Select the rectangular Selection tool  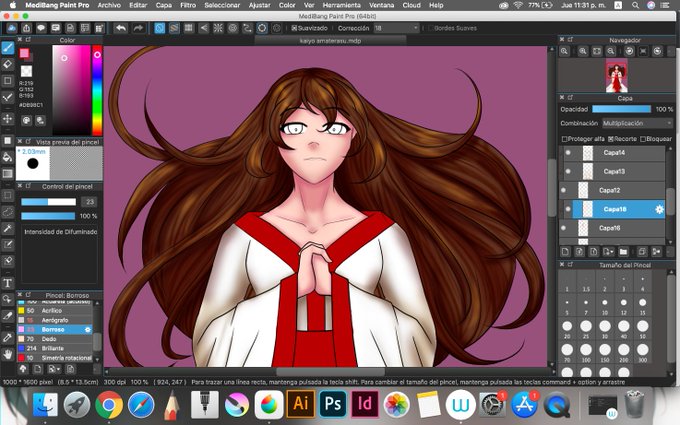pos(7,196)
